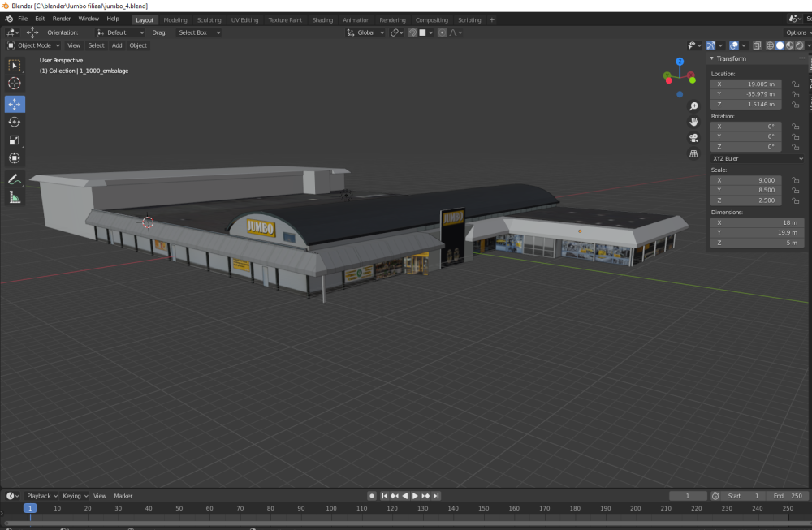The width and height of the screenshot is (812, 530).
Task: Open the pivot point dropdown
Action: pos(397,32)
